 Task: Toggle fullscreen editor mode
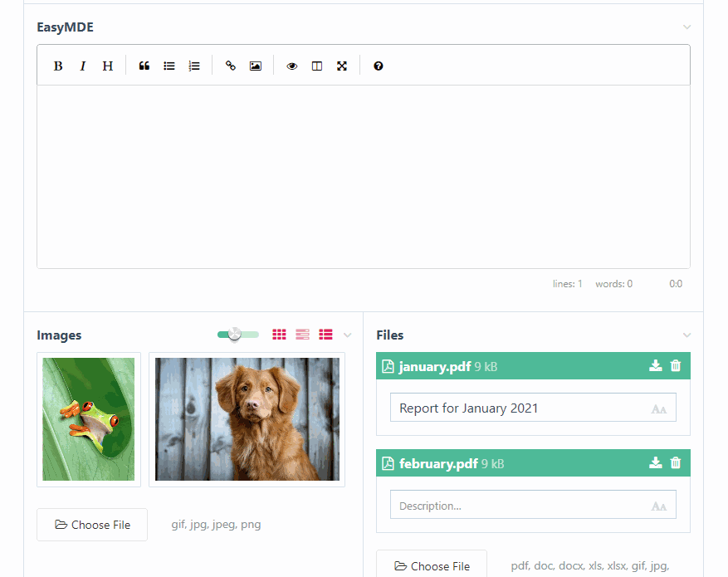point(342,66)
